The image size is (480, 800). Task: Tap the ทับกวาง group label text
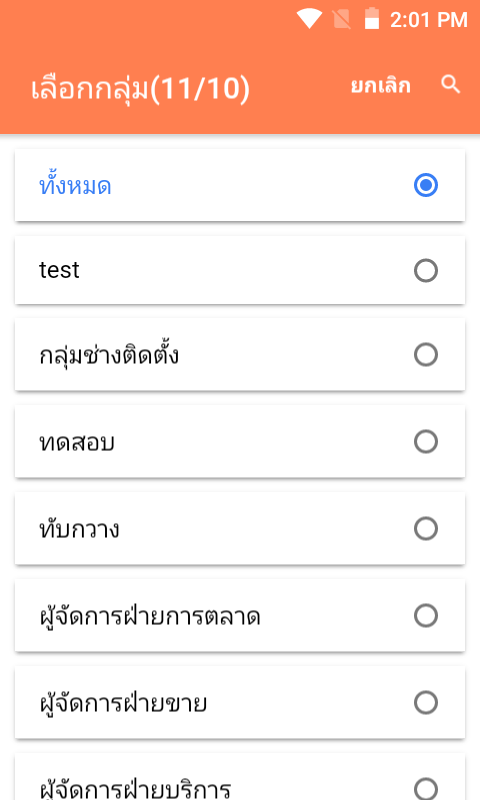click(x=80, y=528)
